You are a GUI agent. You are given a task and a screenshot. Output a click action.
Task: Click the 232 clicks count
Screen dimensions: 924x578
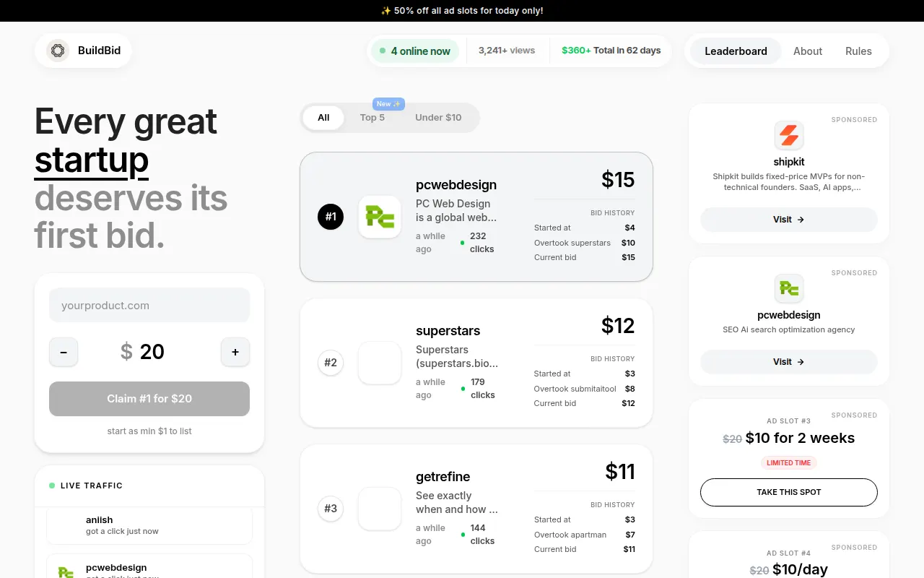[481, 243]
